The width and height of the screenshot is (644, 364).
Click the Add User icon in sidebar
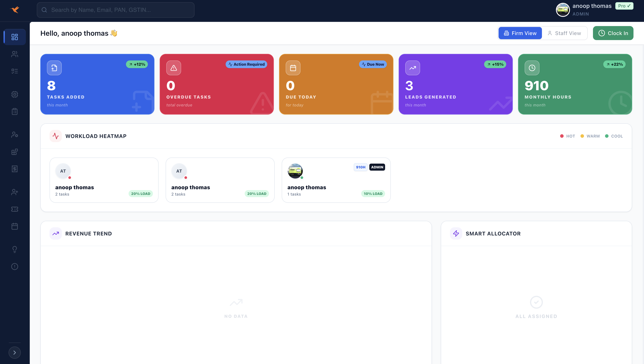pyautogui.click(x=14, y=192)
